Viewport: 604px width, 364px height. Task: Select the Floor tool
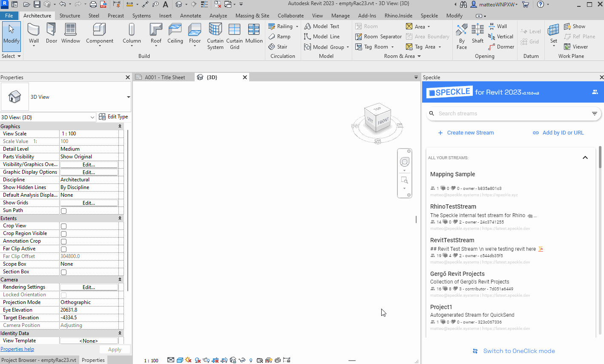tap(195, 34)
